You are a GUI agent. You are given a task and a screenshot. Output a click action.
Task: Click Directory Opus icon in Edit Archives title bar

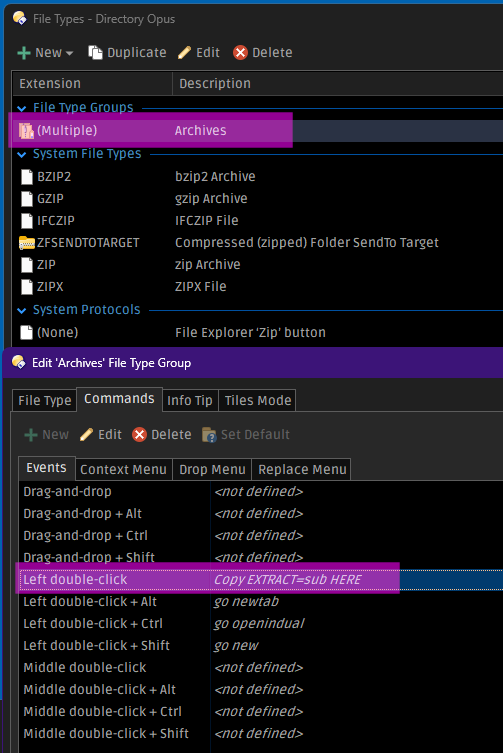click(19, 362)
